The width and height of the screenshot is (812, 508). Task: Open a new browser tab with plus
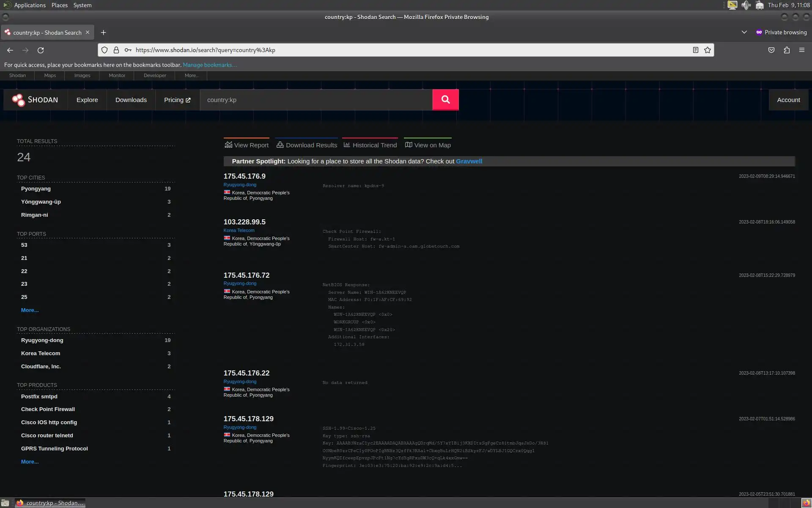pyautogui.click(x=103, y=33)
